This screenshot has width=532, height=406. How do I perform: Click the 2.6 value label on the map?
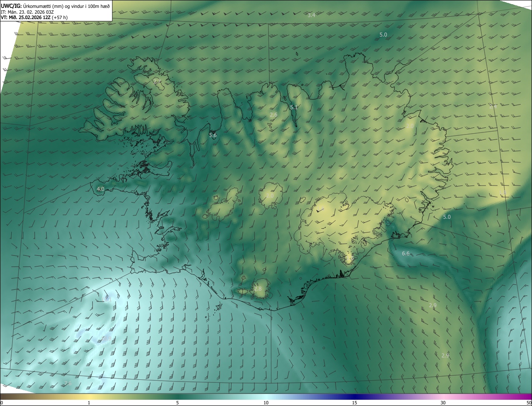pos(273,115)
